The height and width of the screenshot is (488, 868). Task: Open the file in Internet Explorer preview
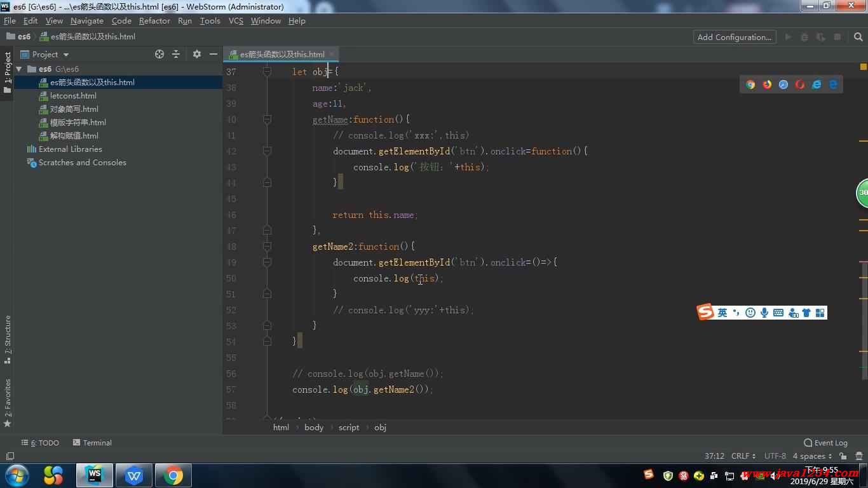click(x=817, y=84)
